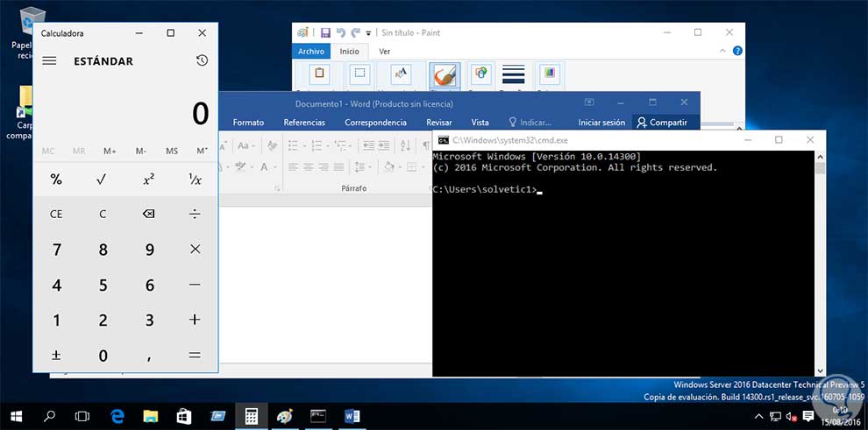Click the equals key in Calculator
The height and width of the screenshot is (430, 868).
point(195,356)
